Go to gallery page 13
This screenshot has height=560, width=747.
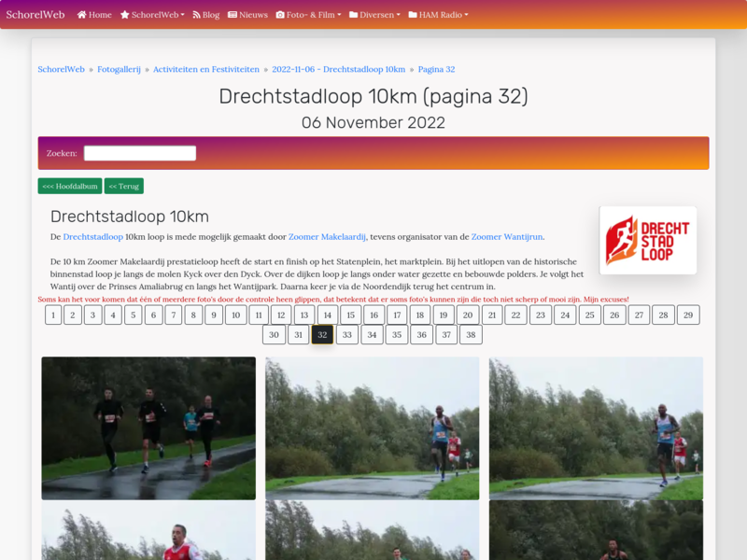point(304,315)
